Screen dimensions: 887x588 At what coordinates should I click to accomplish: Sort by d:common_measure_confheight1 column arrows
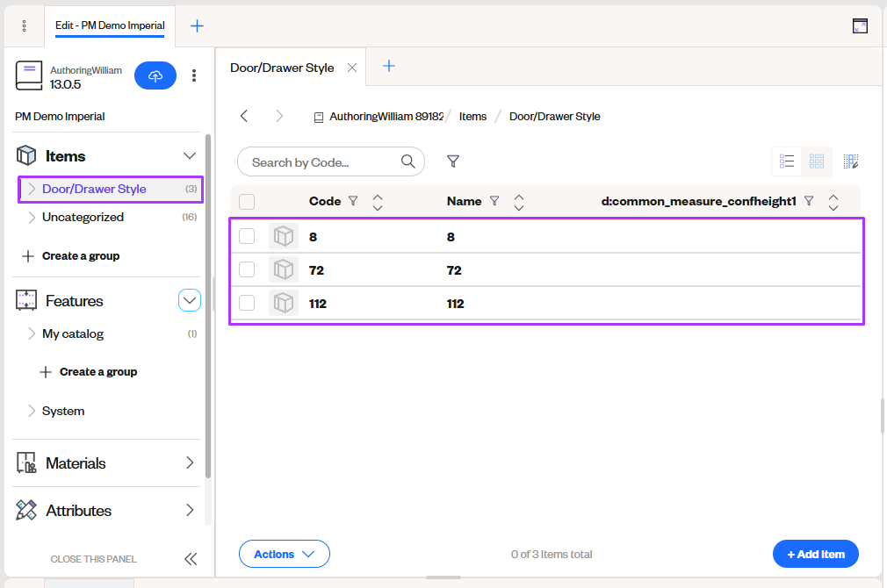point(833,203)
